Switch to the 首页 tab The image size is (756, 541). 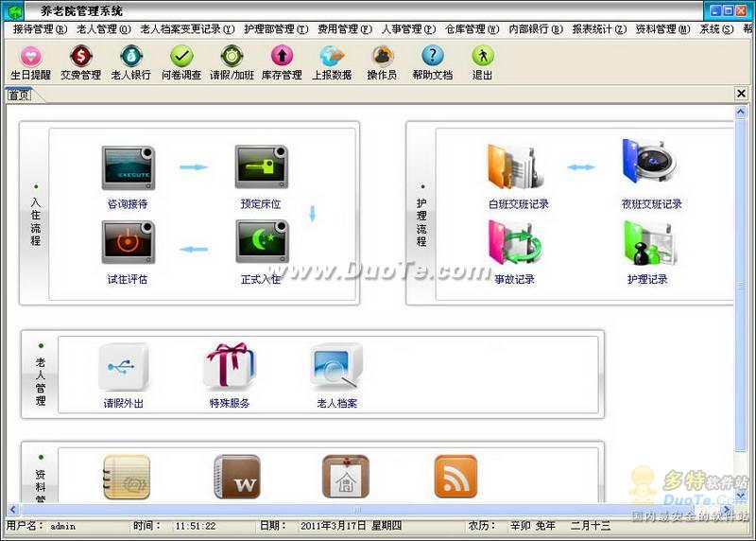point(19,95)
